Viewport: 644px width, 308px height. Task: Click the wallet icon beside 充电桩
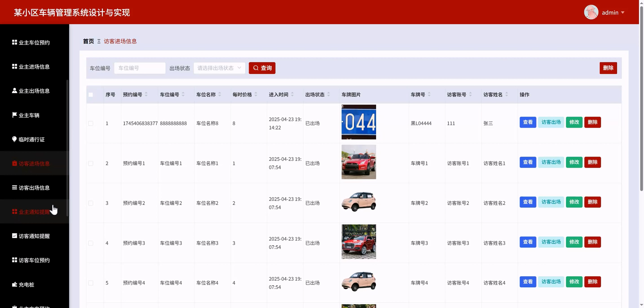tap(15, 284)
